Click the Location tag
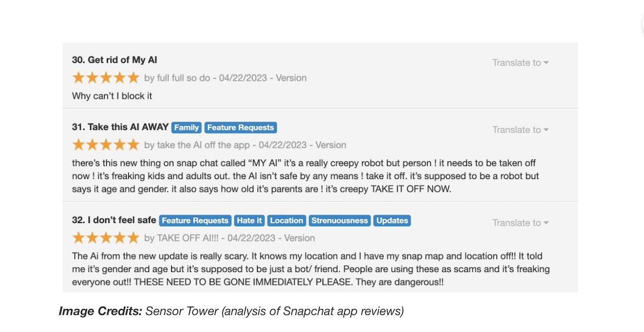Screen dimensions: 644x332 point(287,221)
